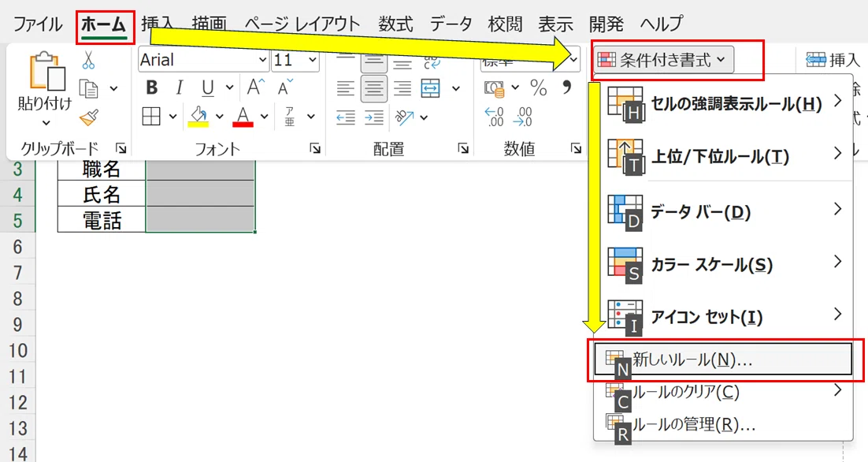Toggle center horizontal alignment
Viewport: 868px width, 462px height.
tap(373, 88)
